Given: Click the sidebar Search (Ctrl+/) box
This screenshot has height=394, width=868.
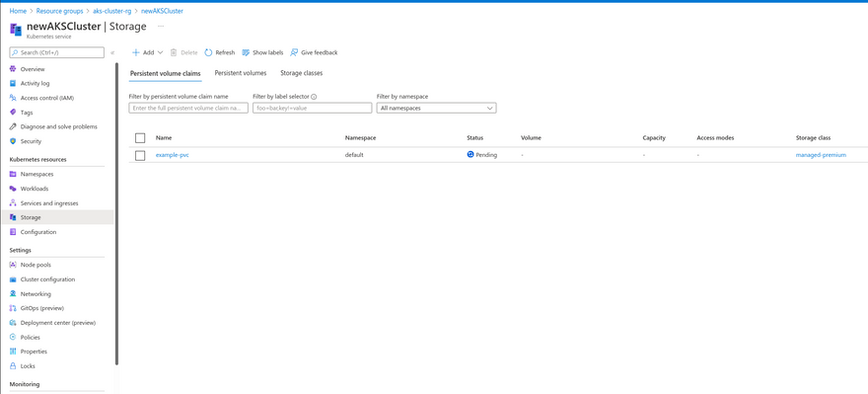Looking at the screenshot, I should [56, 52].
